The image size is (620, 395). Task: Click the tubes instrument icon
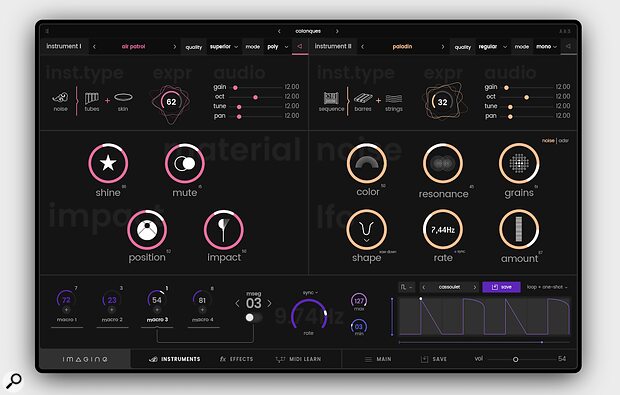[92, 98]
